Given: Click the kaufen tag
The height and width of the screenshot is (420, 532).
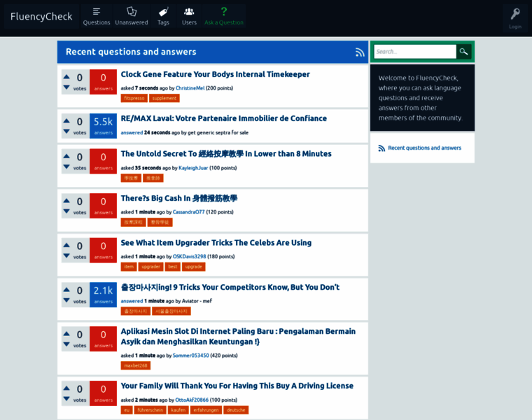Looking at the screenshot, I should tap(178, 410).
